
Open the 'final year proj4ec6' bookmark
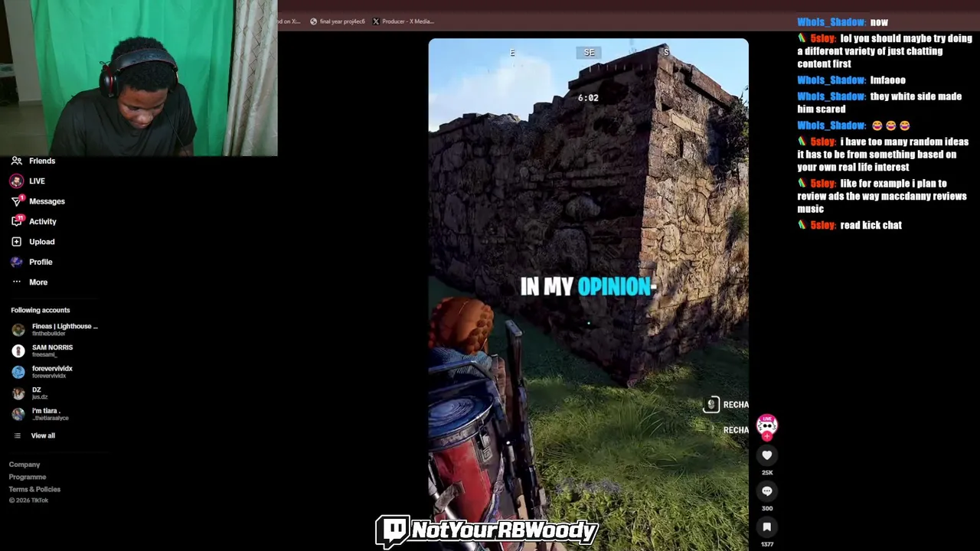point(338,21)
